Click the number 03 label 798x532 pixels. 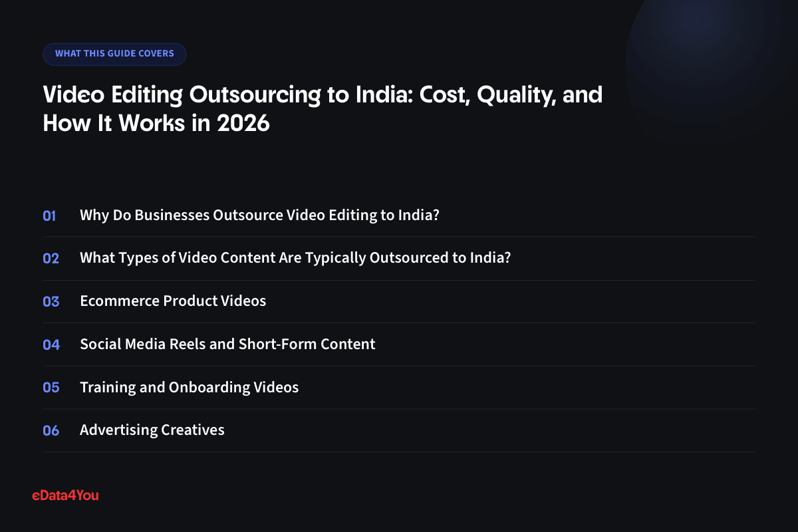click(x=51, y=302)
